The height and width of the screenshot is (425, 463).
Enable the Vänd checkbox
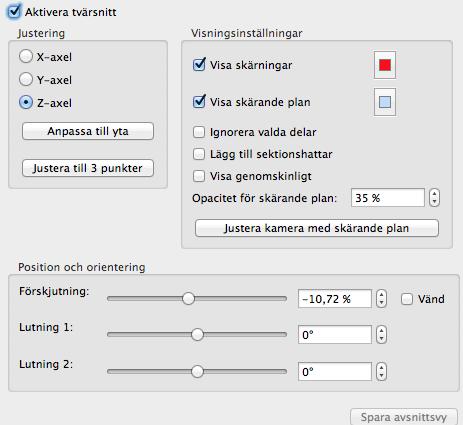[407, 299]
